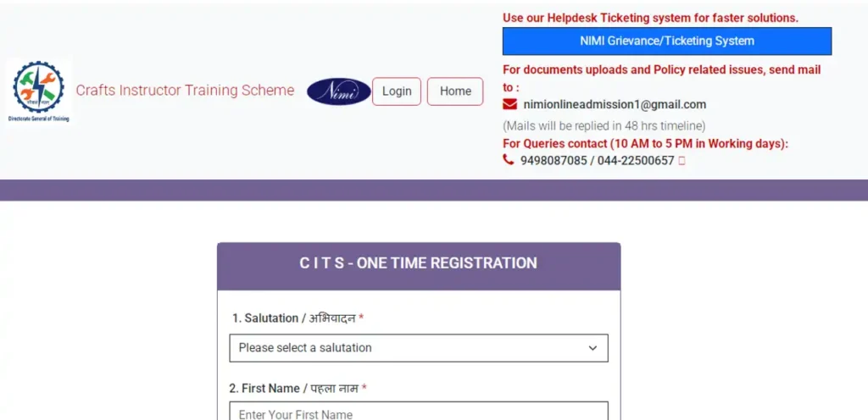Click the chevron arrow of the salutation dropdown
This screenshot has height=420, width=868.
click(593, 348)
